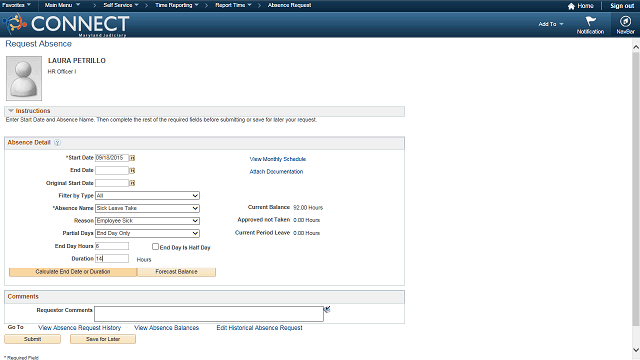Click the CONNECT Maryland Judiciary logo

pyautogui.click(x=65, y=24)
